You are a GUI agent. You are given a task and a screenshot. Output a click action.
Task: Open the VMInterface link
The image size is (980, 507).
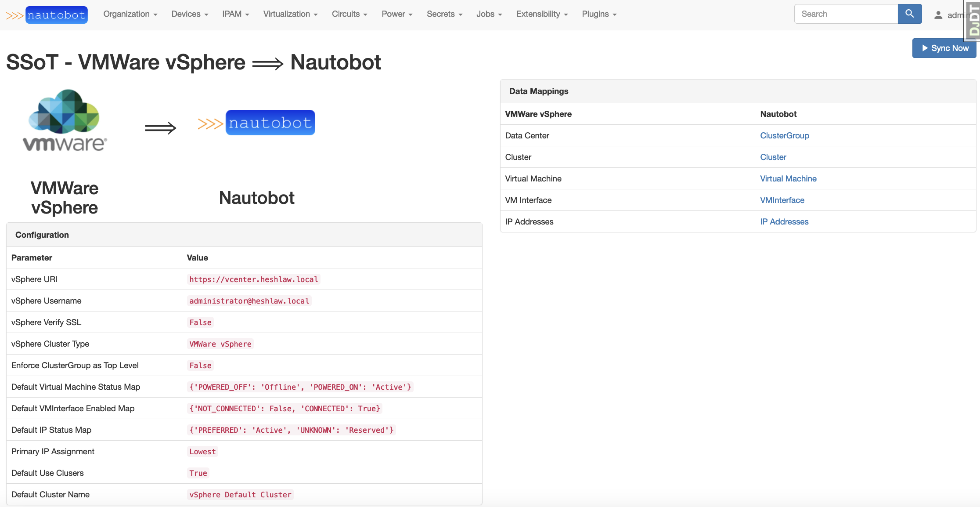[x=782, y=200]
